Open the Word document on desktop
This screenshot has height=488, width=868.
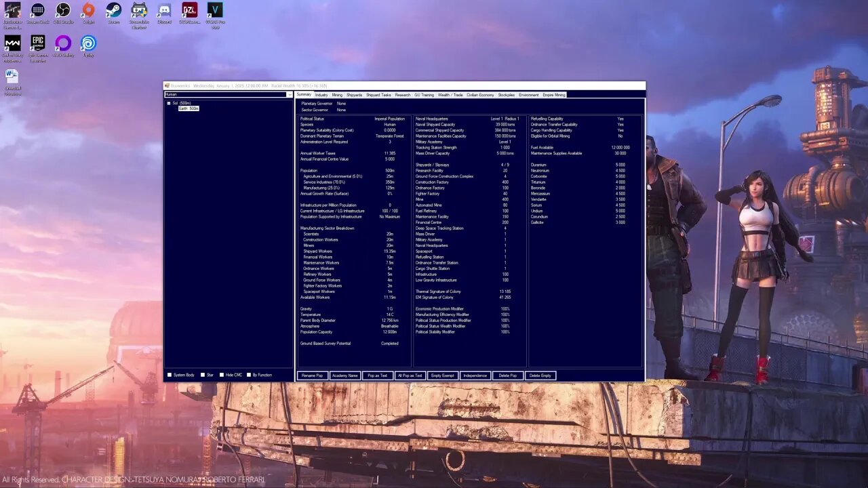(12, 81)
